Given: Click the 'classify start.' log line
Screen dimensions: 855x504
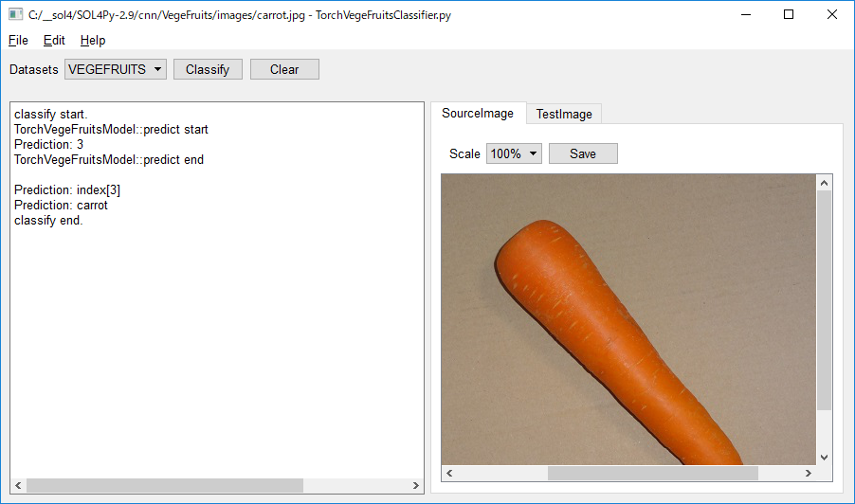Looking at the screenshot, I should pyautogui.click(x=50, y=115).
